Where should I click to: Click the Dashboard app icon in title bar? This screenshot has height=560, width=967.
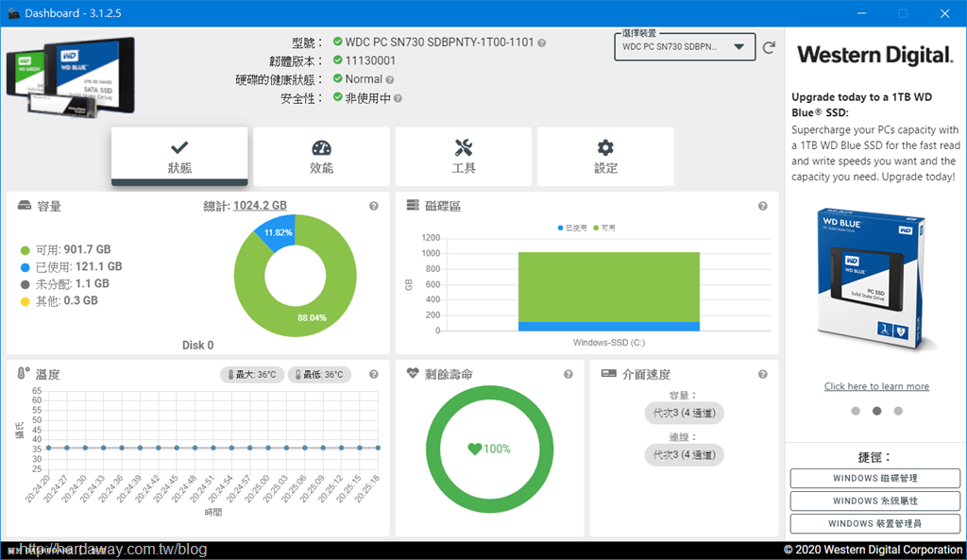coord(13,13)
